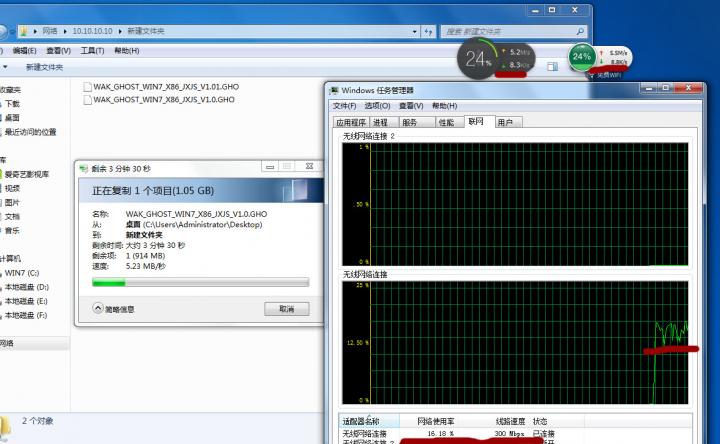Select 本地磁盘 (F:) in the sidebar
This screenshot has width=720, height=444.
point(26,315)
